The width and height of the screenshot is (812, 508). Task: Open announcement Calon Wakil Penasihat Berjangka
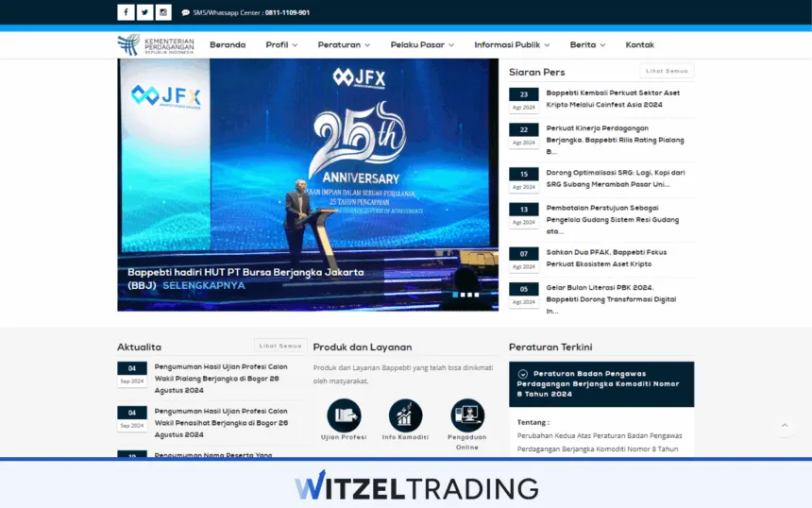point(221,423)
